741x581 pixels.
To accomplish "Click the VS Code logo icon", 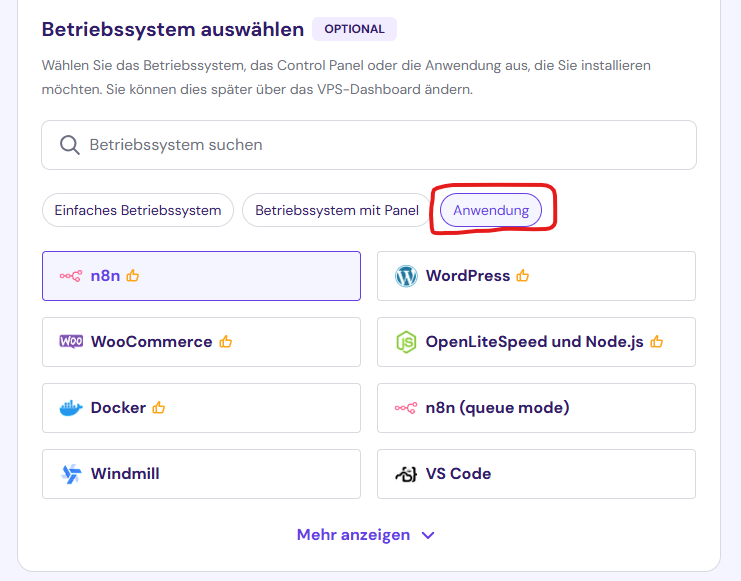I will pyautogui.click(x=406, y=474).
